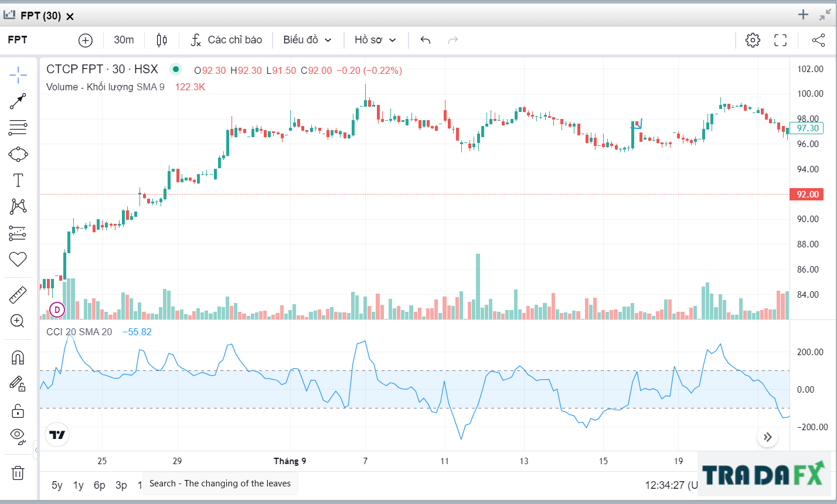Select the crosshair cursor tool
837x504 pixels.
click(x=18, y=75)
